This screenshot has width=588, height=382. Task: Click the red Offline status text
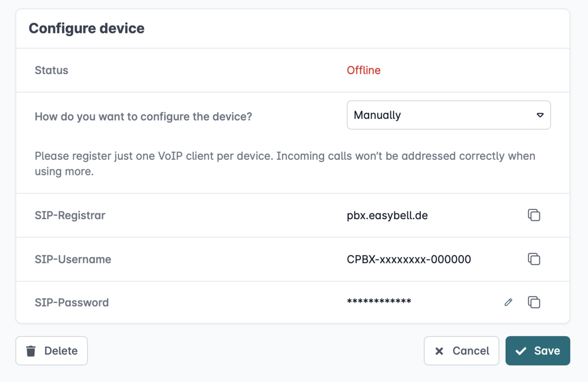click(x=364, y=70)
